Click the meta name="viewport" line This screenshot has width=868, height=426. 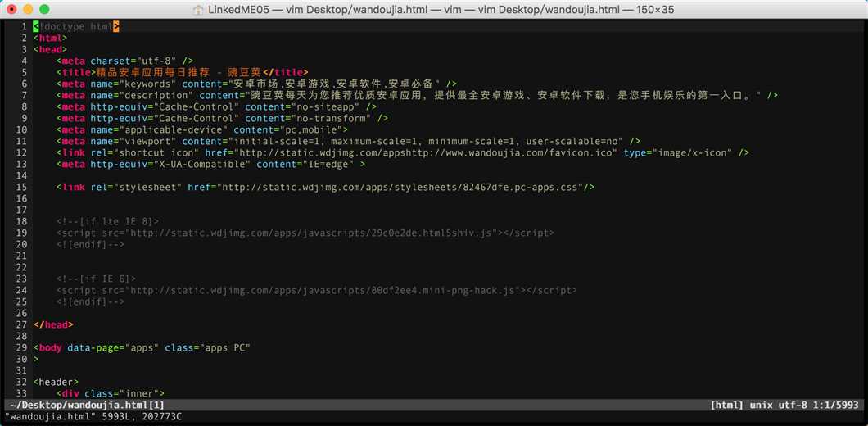pos(348,141)
